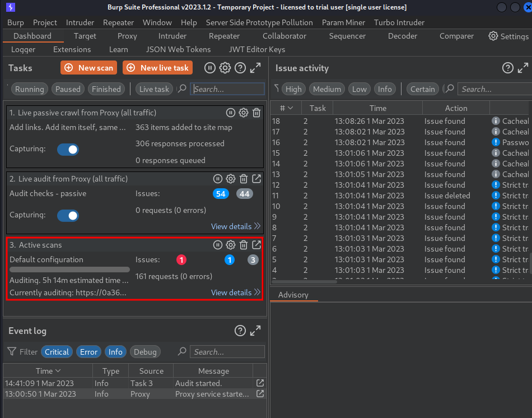Open help for Event log panel
This screenshot has width=532, height=418.
[x=240, y=331]
